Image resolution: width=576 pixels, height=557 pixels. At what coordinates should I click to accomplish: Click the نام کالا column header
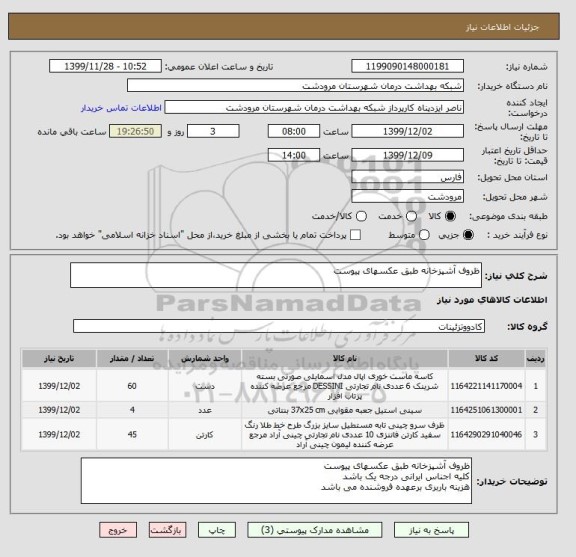(x=345, y=359)
